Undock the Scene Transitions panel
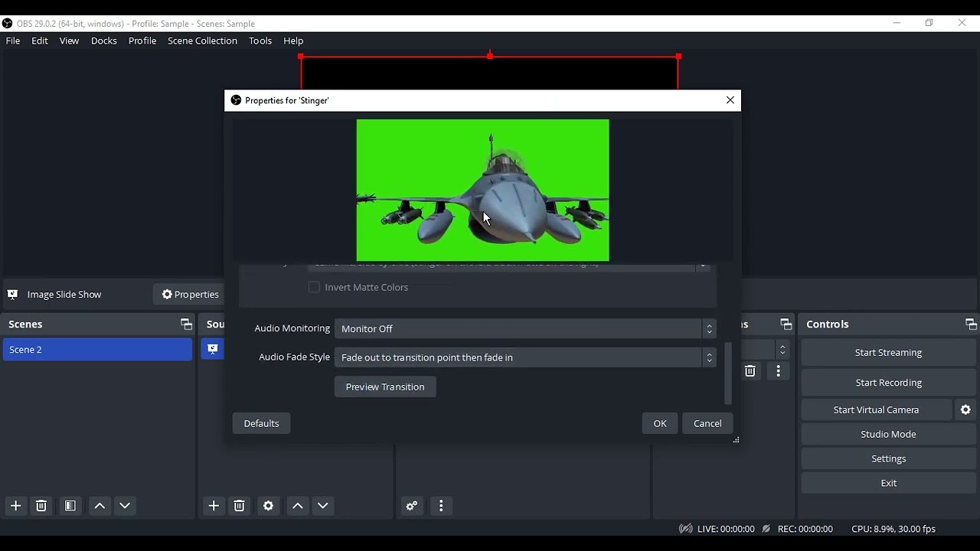Image resolution: width=980 pixels, height=551 pixels. (786, 324)
